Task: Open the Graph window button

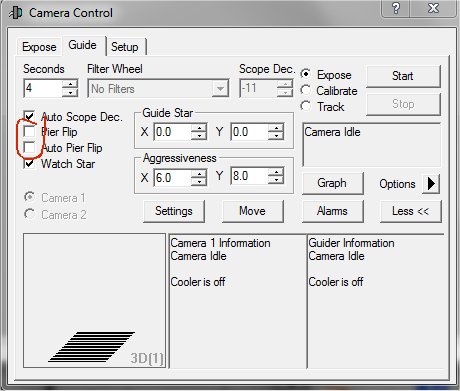Action: pos(332,183)
